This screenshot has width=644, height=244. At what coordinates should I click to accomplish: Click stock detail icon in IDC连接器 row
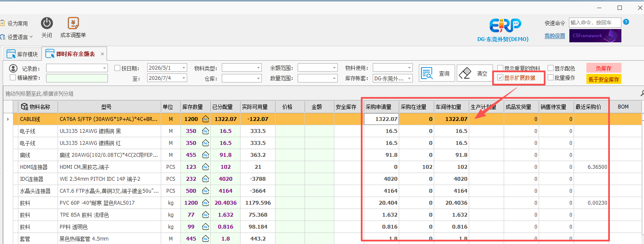[x=205, y=179]
